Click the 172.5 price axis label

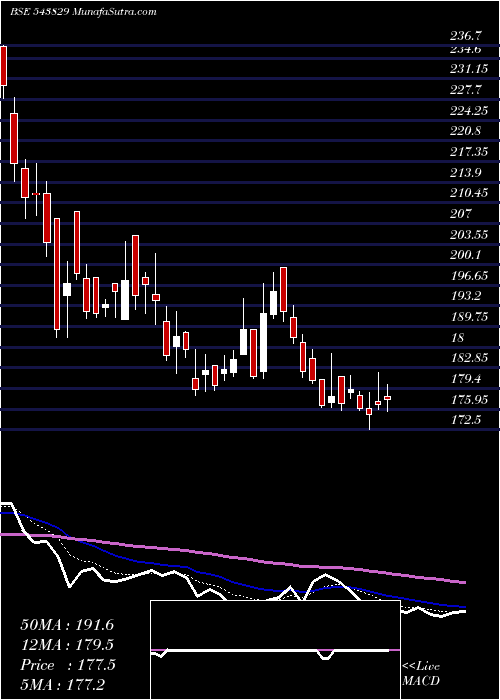point(466,420)
